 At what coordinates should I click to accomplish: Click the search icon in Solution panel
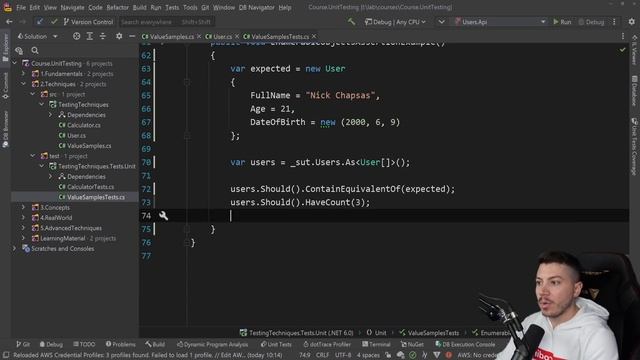(x=35, y=50)
